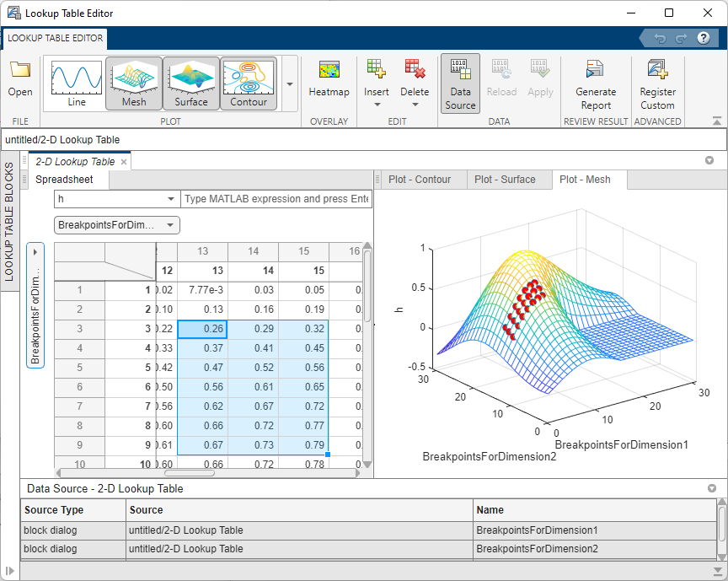Open the 'h' variable dropdown
This screenshot has width=728, height=581.
tap(117, 199)
